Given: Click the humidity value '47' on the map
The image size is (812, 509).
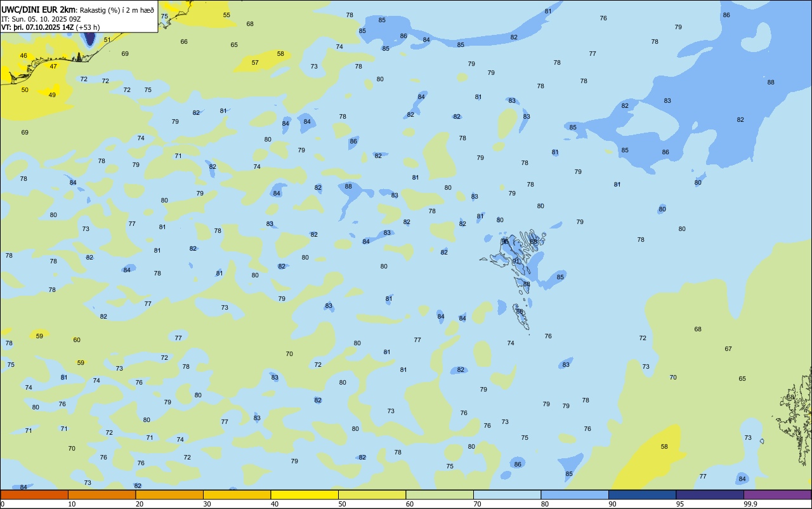Looking at the screenshot, I should pos(53,67).
